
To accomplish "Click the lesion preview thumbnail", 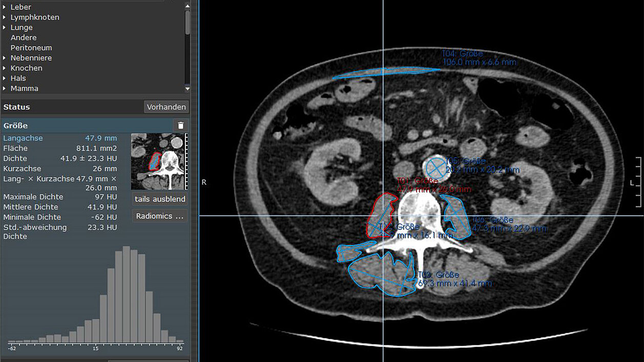I will coord(158,162).
